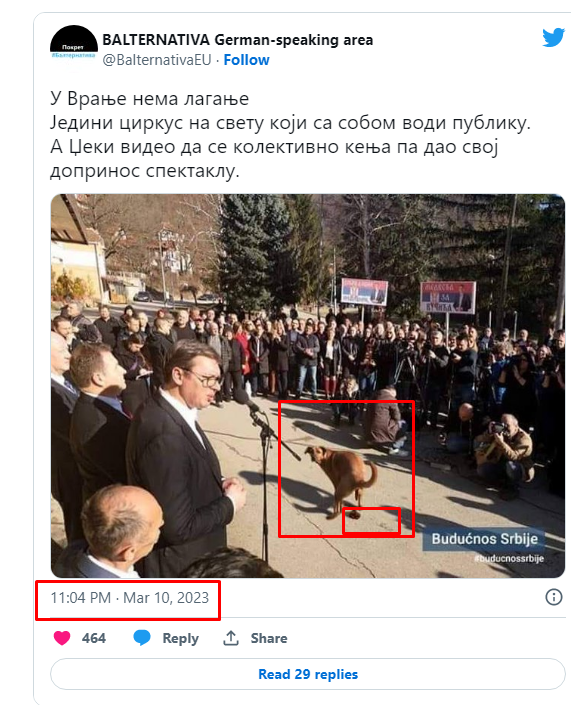This screenshot has height=705, width=571.
Task: Click the share upload arrow icon
Action: point(231,638)
